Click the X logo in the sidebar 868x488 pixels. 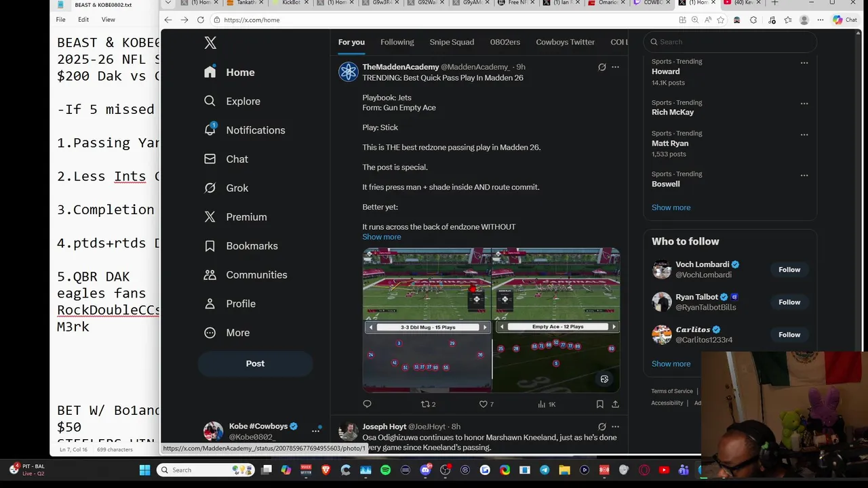[210, 43]
